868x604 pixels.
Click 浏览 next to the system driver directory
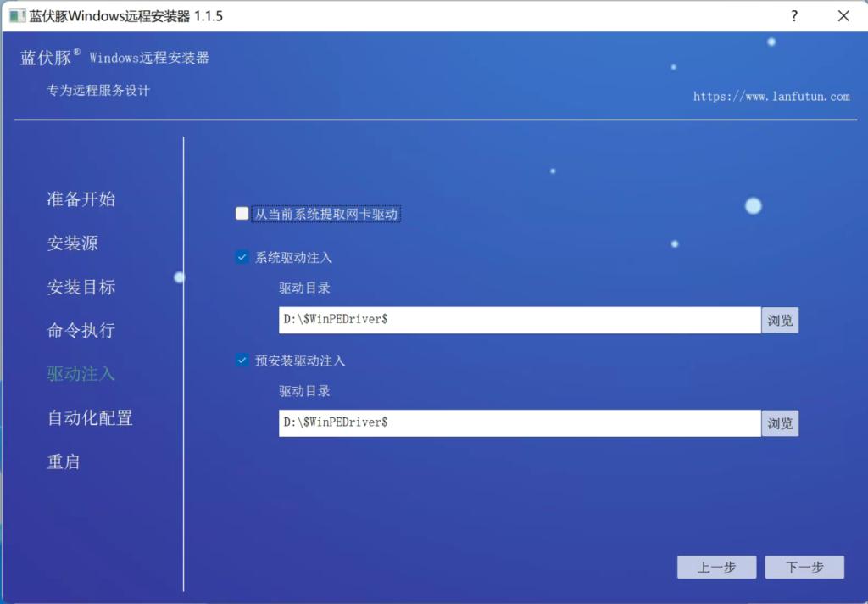point(780,320)
